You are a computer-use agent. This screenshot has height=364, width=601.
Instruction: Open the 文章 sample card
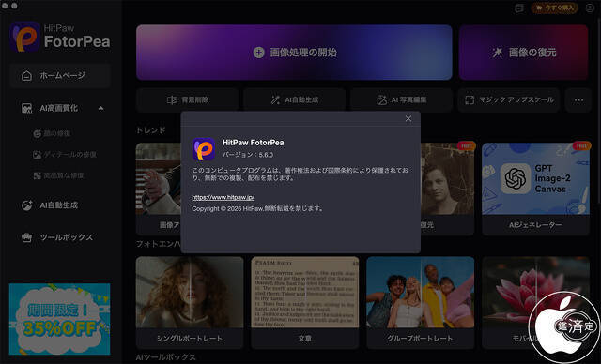pyautogui.click(x=305, y=302)
